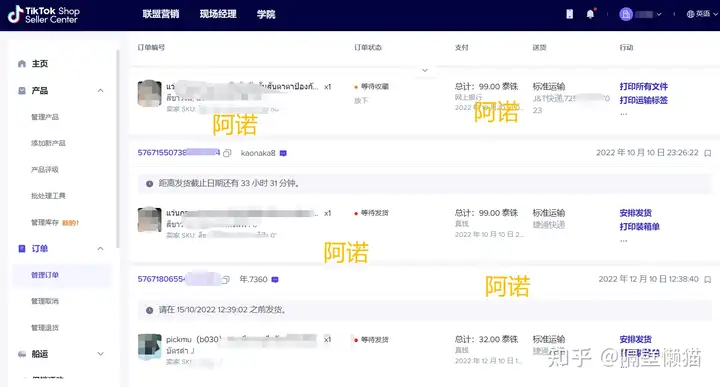Click 安排发货 for the 99.00 order
This screenshot has height=387, width=720.
point(636,213)
